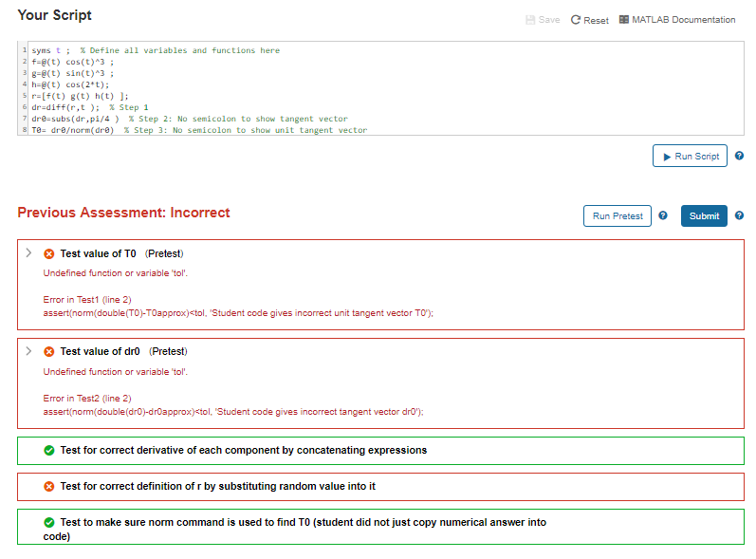Click 'Test for correct definition of r' text

217,486
